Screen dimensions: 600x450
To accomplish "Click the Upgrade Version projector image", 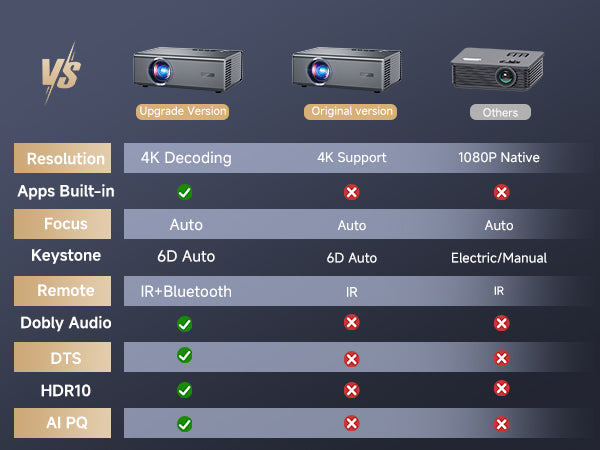I will click(x=182, y=70).
